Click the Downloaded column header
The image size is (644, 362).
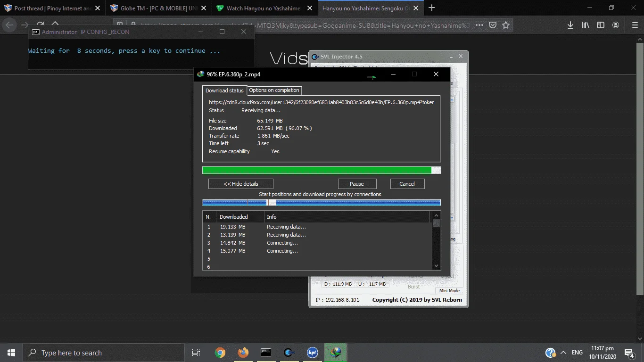(x=240, y=217)
